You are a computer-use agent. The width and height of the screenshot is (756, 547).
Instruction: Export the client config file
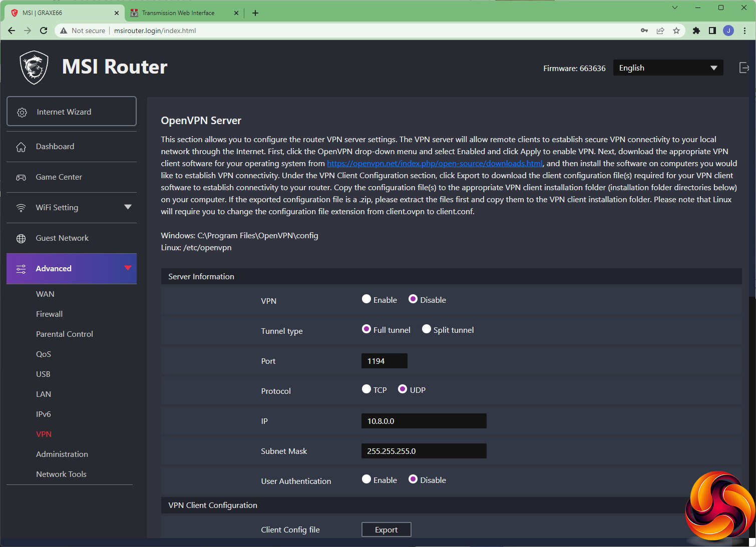(386, 529)
